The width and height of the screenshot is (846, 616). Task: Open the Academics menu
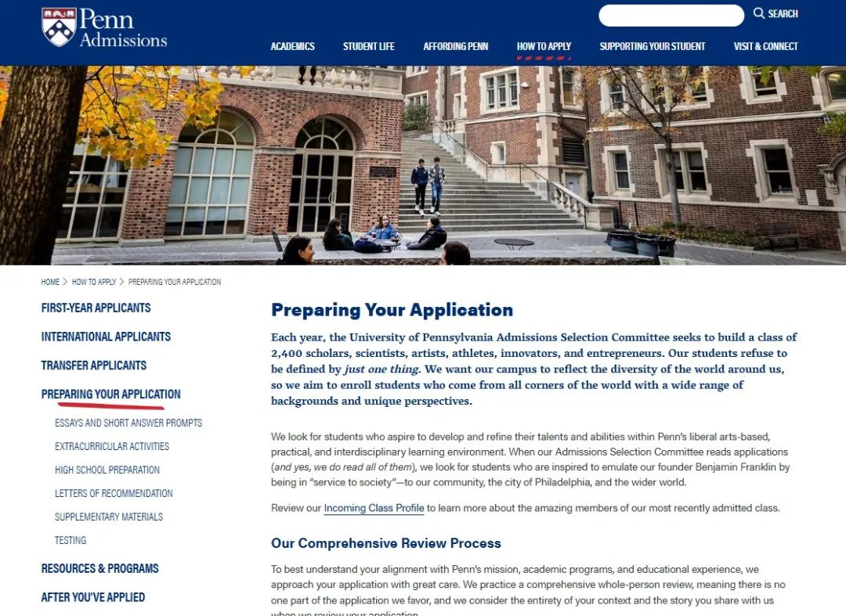292,46
